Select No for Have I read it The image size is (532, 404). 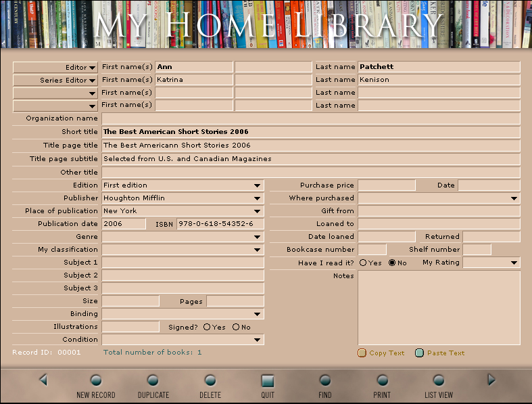pyautogui.click(x=392, y=263)
